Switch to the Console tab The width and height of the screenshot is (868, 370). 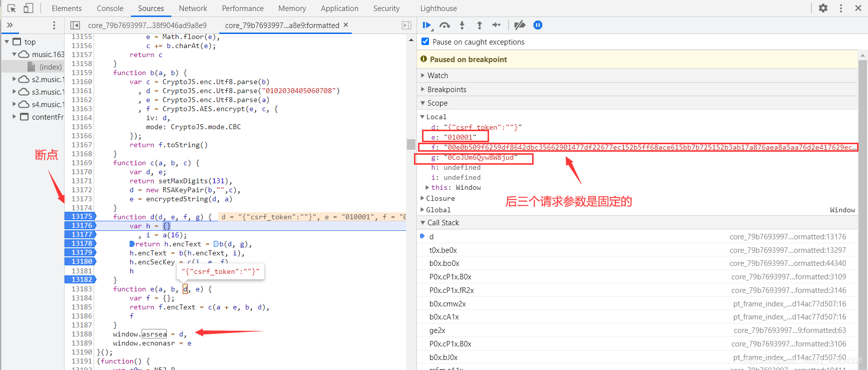(110, 9)
